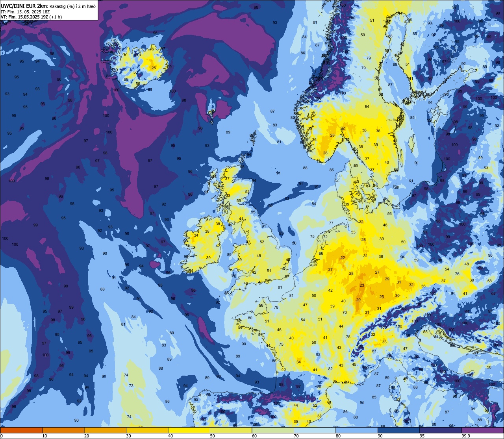Click the '25' humidity value over Iceland
The width and height of the screenshot is (504, 439).
[x=154, y=68]
